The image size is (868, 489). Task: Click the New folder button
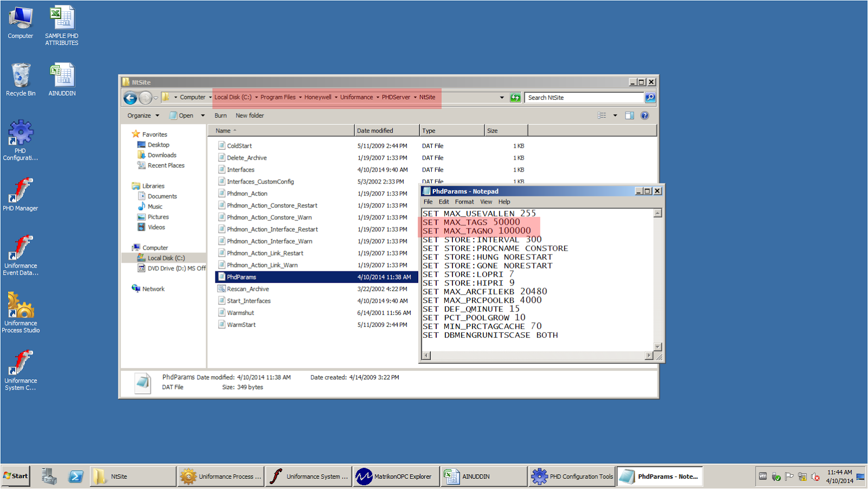click(x=250, y=115)
